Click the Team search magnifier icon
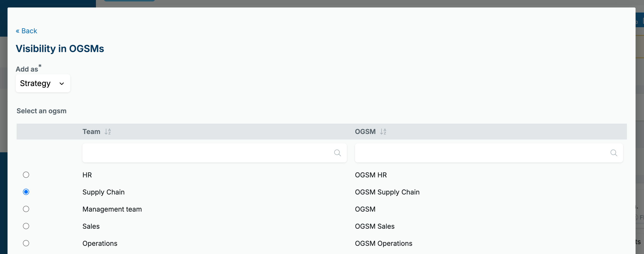 point(337,153)
